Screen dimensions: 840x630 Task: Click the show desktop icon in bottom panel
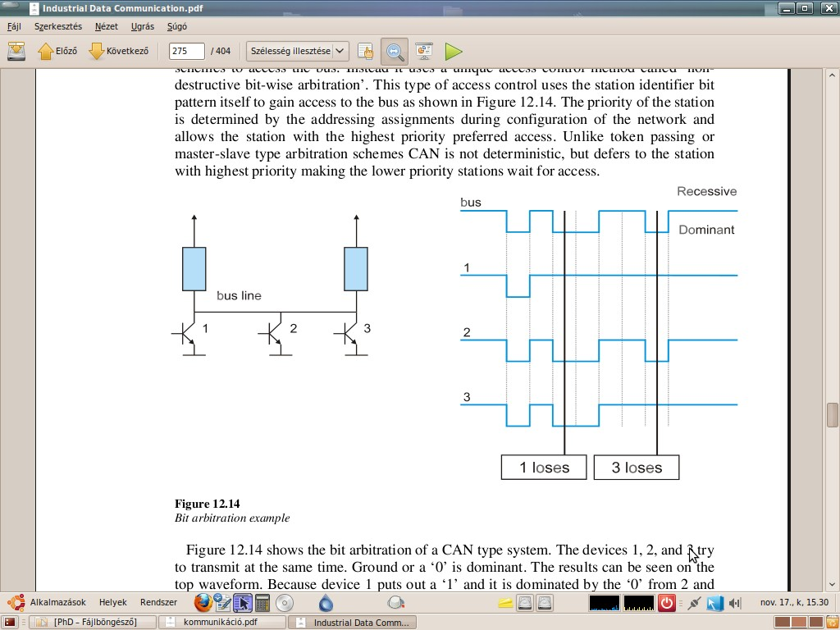(x=10, y=623)
